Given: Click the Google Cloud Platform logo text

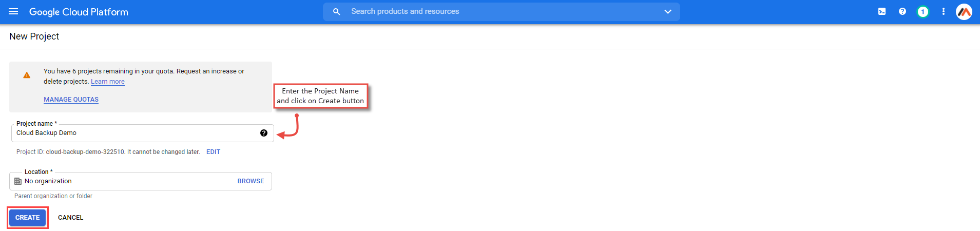Looking at the screenshot, I should [x=79, y=12].
